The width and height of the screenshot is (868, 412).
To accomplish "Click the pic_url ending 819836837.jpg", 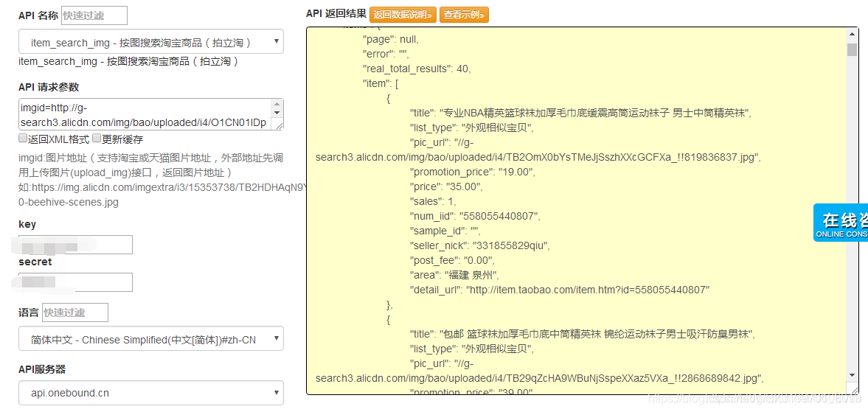I will pyautogui.click(x=538, y=157).
